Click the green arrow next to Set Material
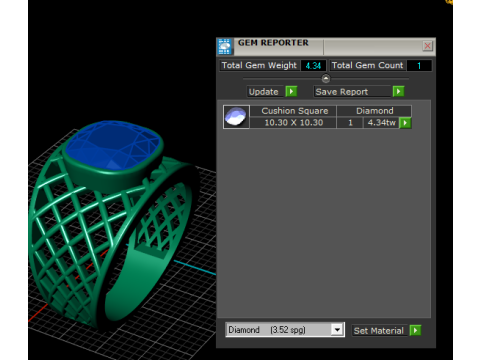 (x=415, y=330)
